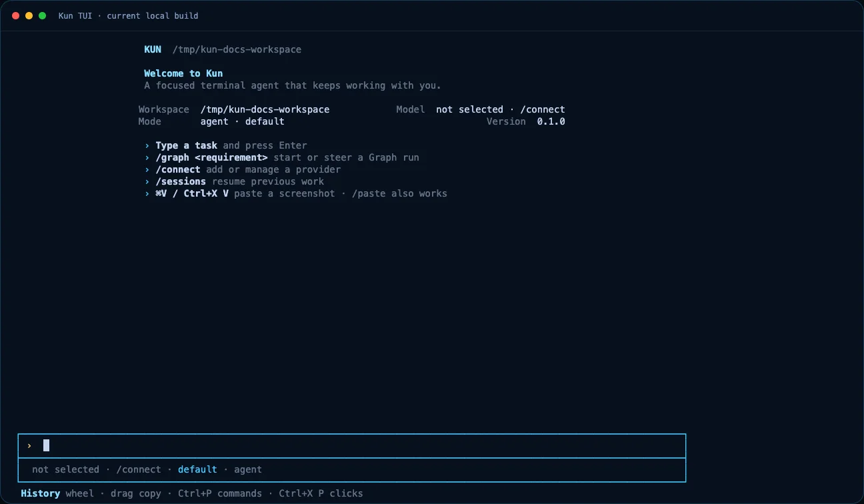864x504 pixels.
Task: Focus the prompt input field
Action: (352, 445)
